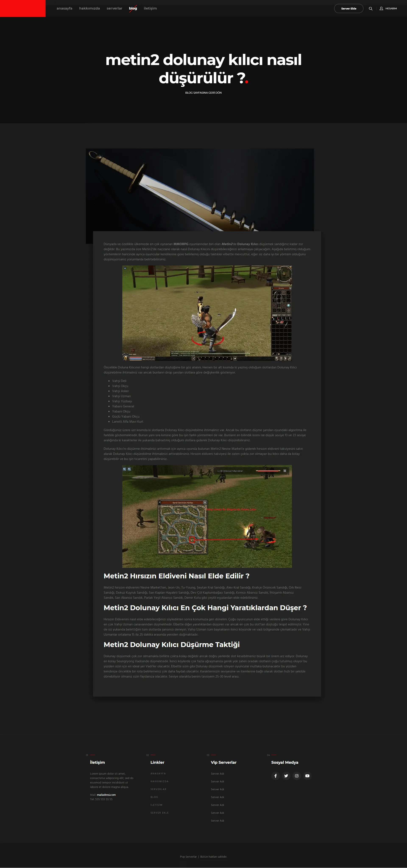Click the Linkler footer heading
The height and width of the screenshot is (868, 407).
[158, 762]
